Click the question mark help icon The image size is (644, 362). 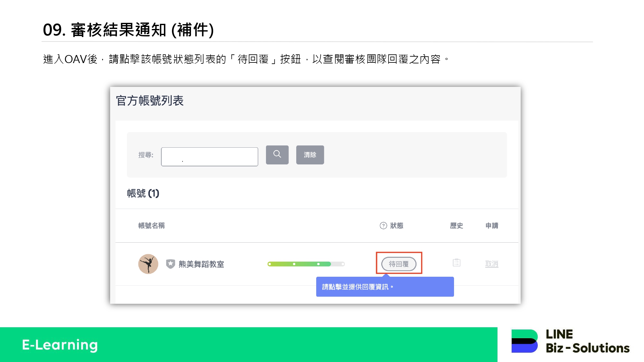coord(383,226)
